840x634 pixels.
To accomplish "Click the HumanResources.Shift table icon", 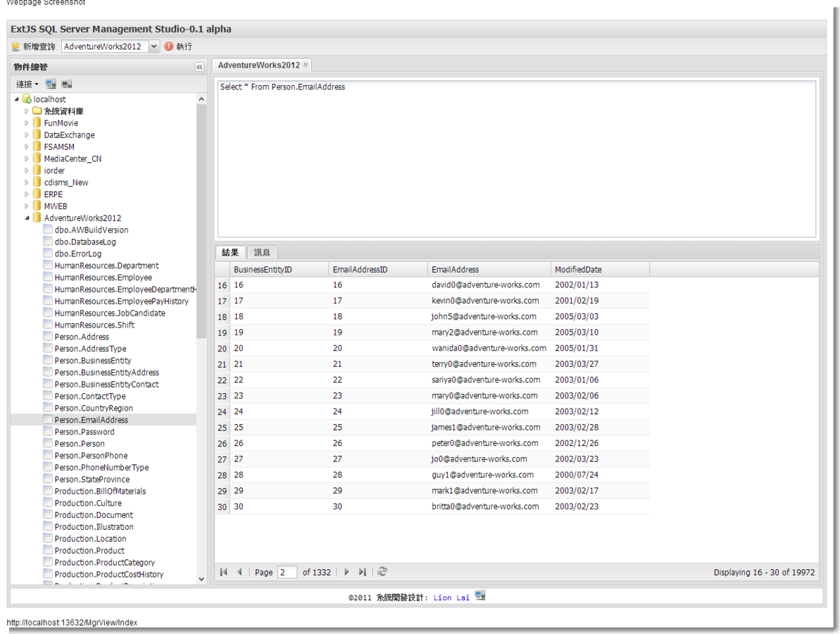I will point(48,324).
